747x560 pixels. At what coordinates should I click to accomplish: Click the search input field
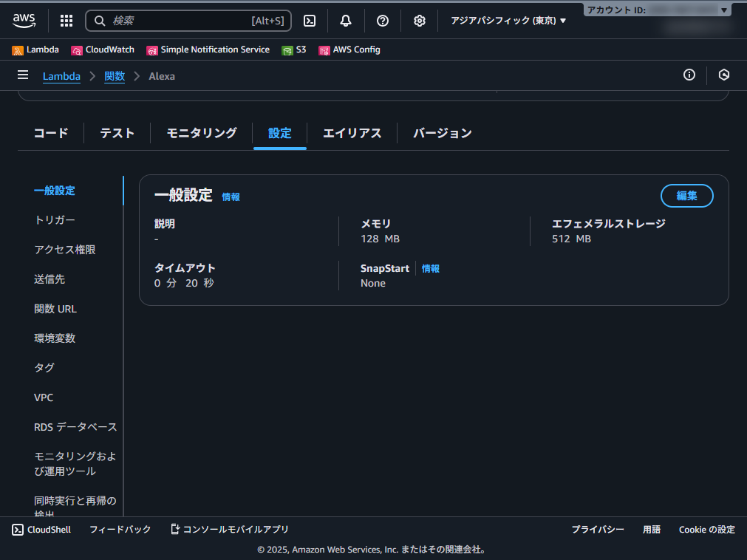tap(188, 21)
